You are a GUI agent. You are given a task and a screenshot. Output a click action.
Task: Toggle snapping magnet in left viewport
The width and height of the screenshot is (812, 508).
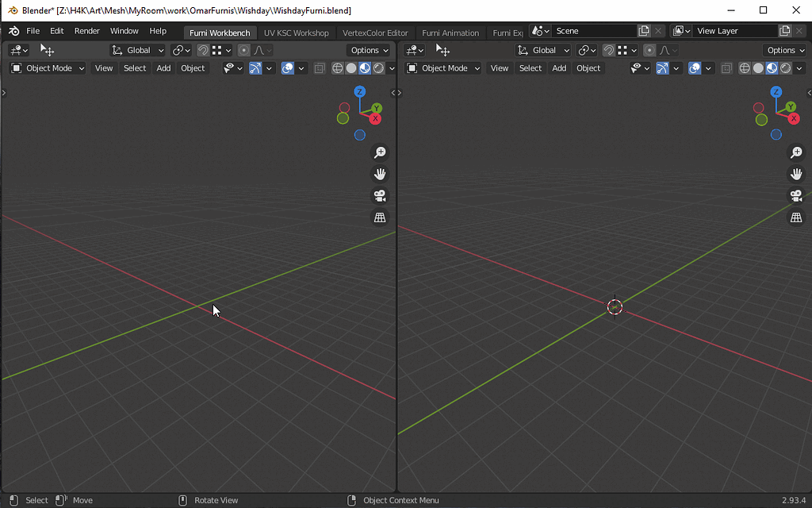point(203,50)
